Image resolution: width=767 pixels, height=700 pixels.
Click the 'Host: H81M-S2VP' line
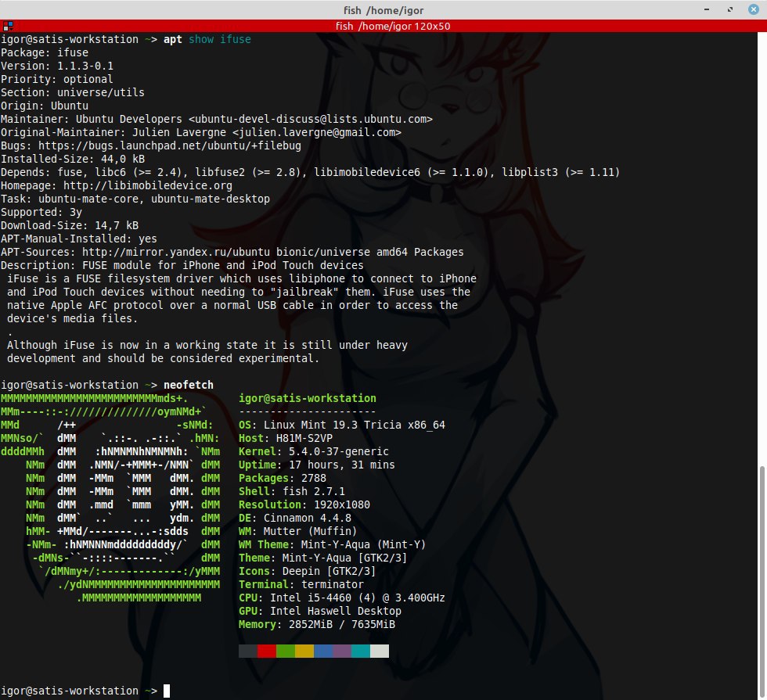pyautogui.click(x=286, y=439)
